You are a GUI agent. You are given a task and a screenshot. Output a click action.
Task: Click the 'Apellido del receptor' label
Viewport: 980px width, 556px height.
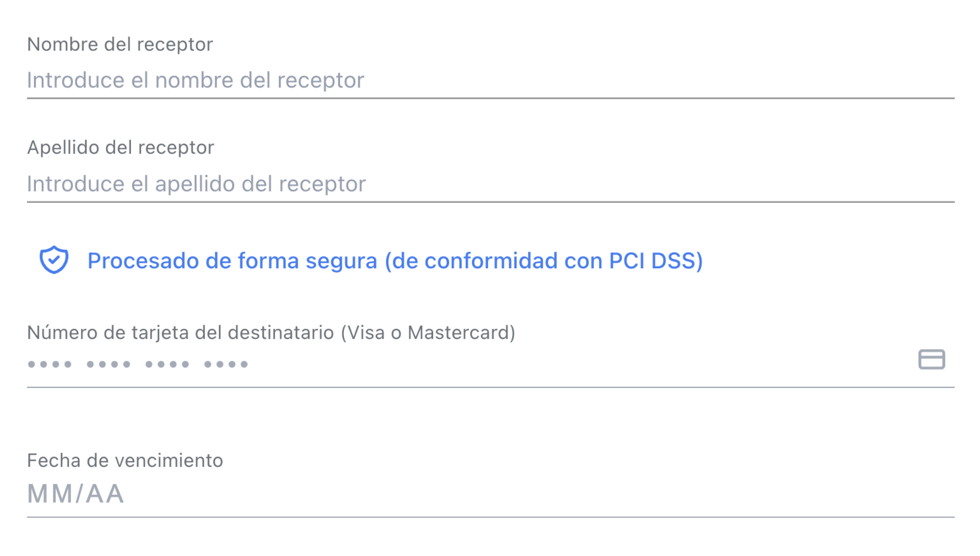(x=120, y=147)
